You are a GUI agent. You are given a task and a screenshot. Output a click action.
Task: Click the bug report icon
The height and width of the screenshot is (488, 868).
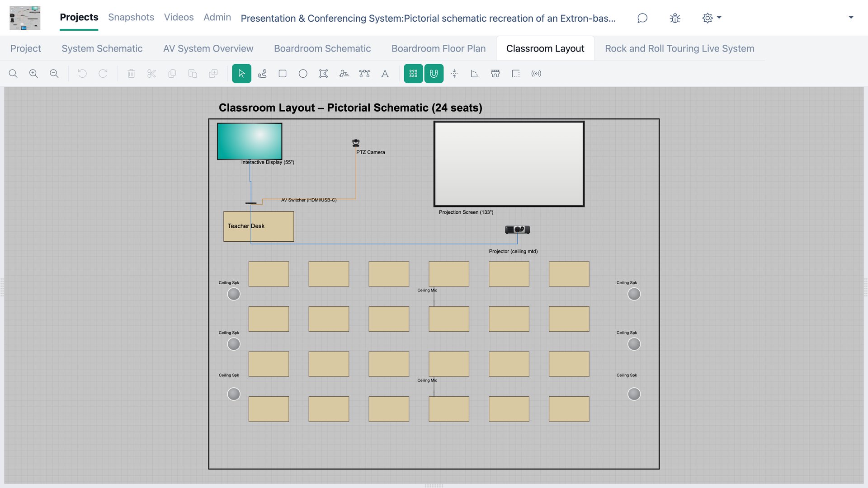675,18
